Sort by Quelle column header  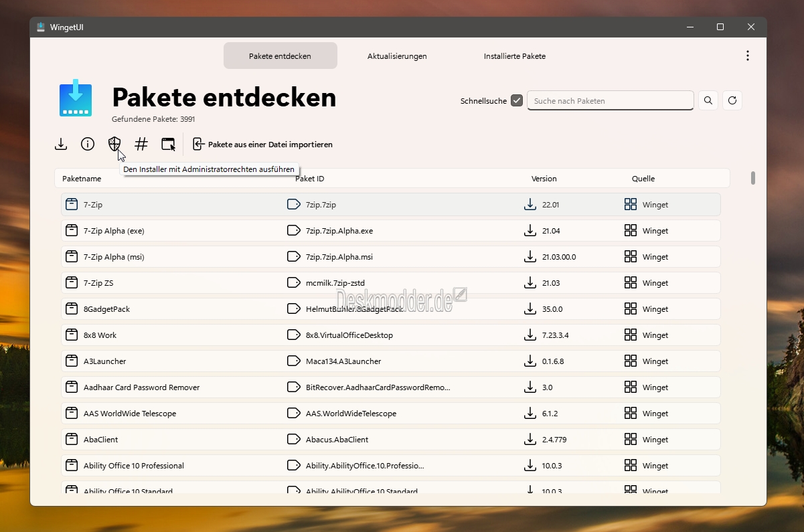(643, 179)
